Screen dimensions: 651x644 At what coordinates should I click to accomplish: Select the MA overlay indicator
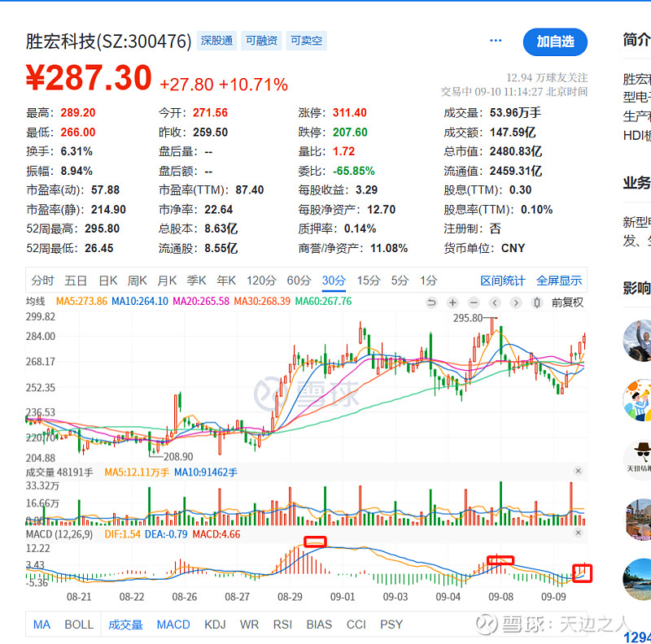(42, 624)
